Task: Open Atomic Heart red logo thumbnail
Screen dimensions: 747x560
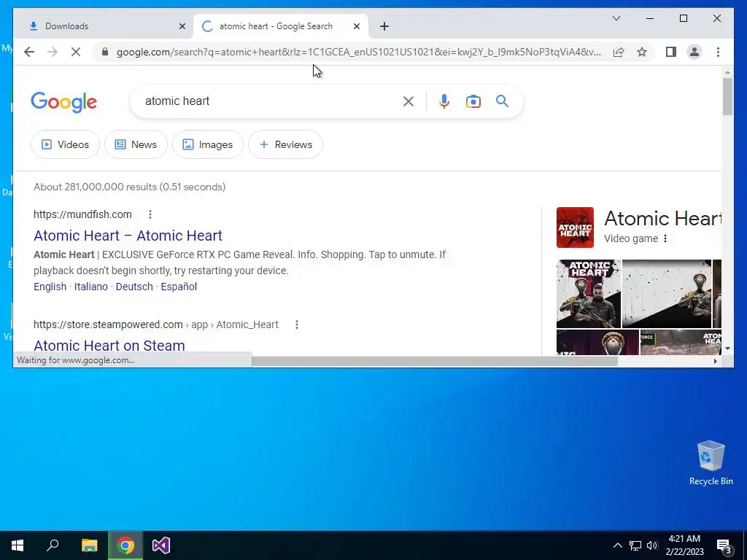Action: pyautogui.click(x=575, y=227)
